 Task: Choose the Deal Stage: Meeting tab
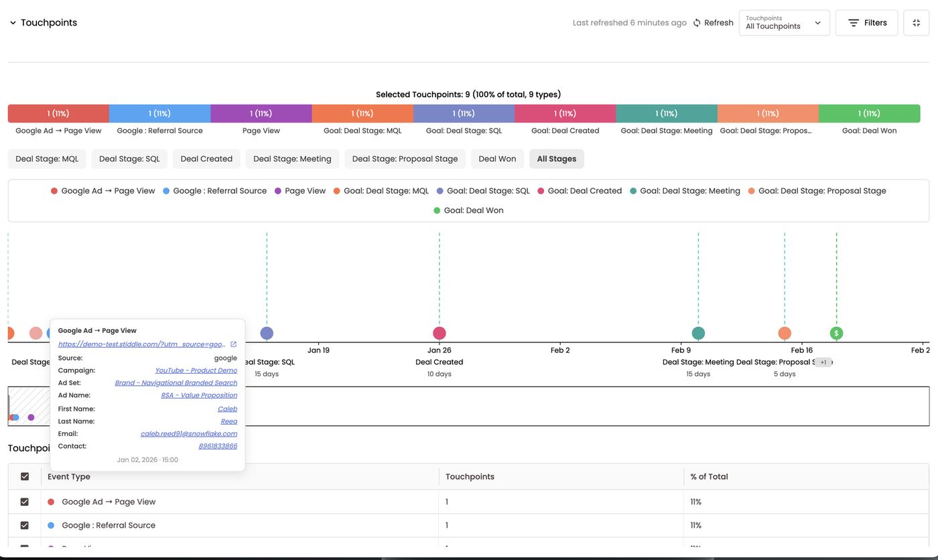pos(292,159)
